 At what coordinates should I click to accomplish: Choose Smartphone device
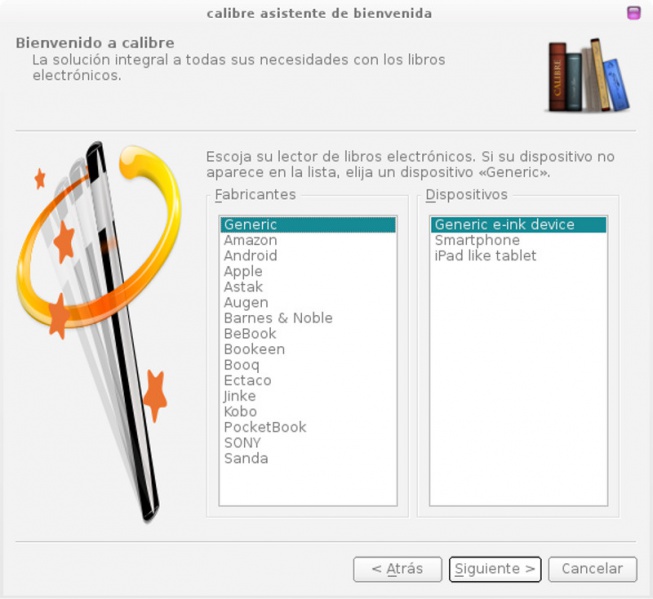tap(518, 240)
